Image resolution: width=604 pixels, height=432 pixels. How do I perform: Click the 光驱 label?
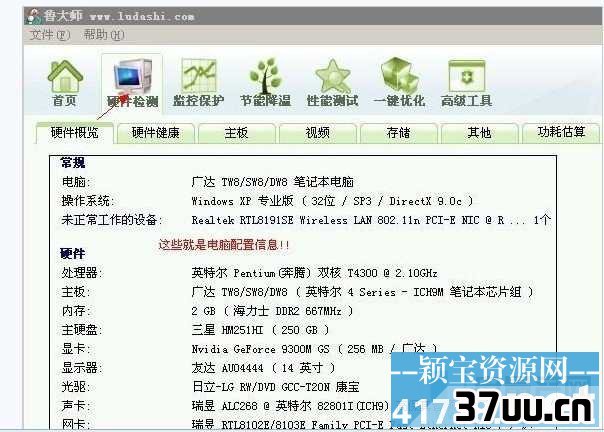[x=76, y=387]
